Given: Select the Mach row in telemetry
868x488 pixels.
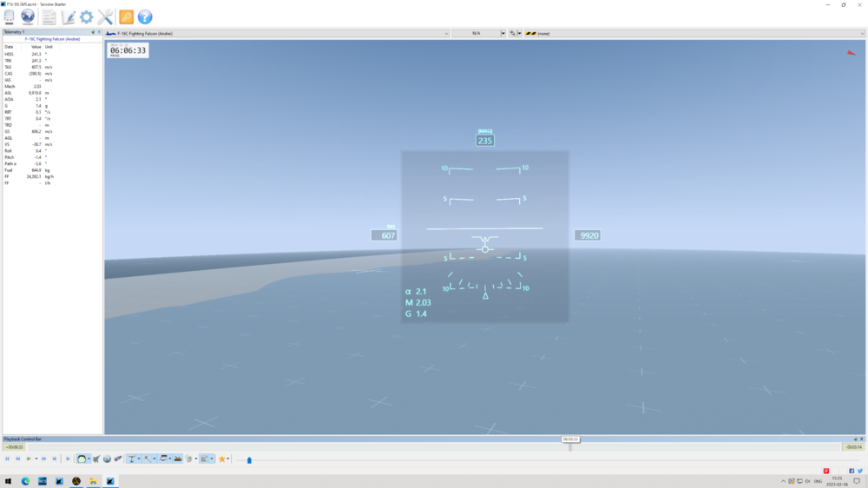Looking at the screenshot, I should click(x=52, y=87).
